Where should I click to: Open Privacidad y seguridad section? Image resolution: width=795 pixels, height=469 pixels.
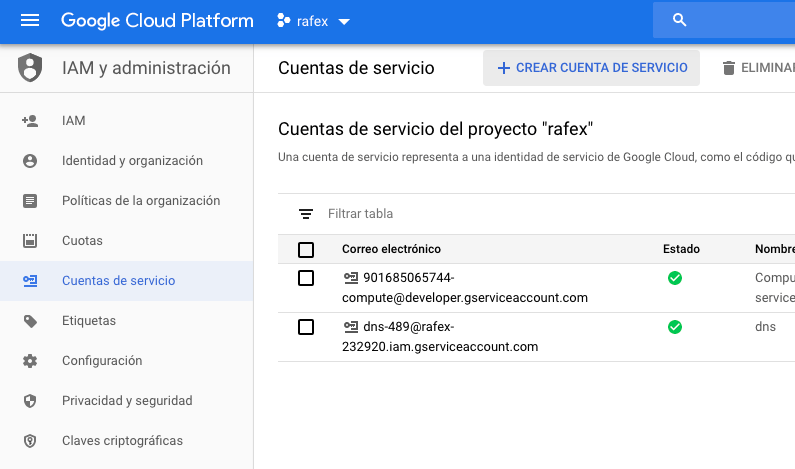[x=126, y=401]
